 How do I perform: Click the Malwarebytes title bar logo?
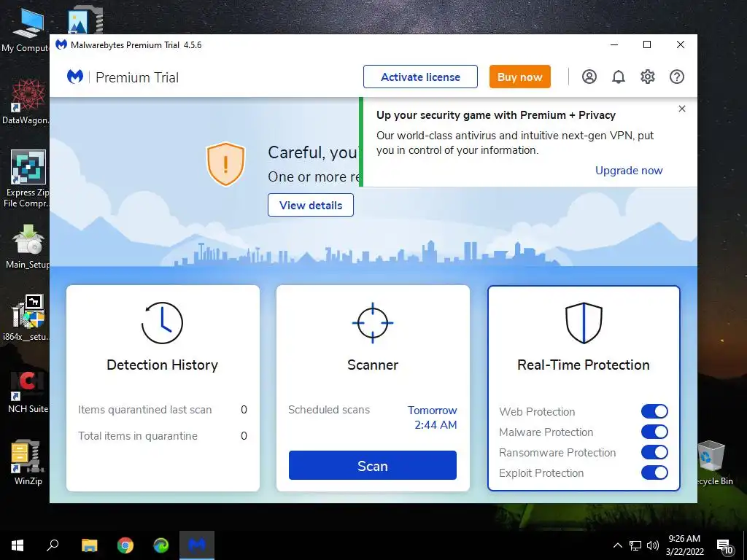[61, 44]
